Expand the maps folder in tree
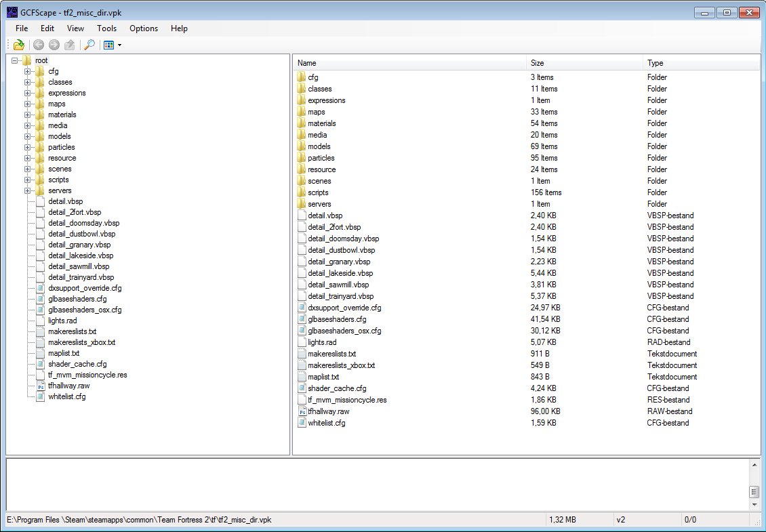The height and width of the screenshot is (532, 766). tap(27, 104)
